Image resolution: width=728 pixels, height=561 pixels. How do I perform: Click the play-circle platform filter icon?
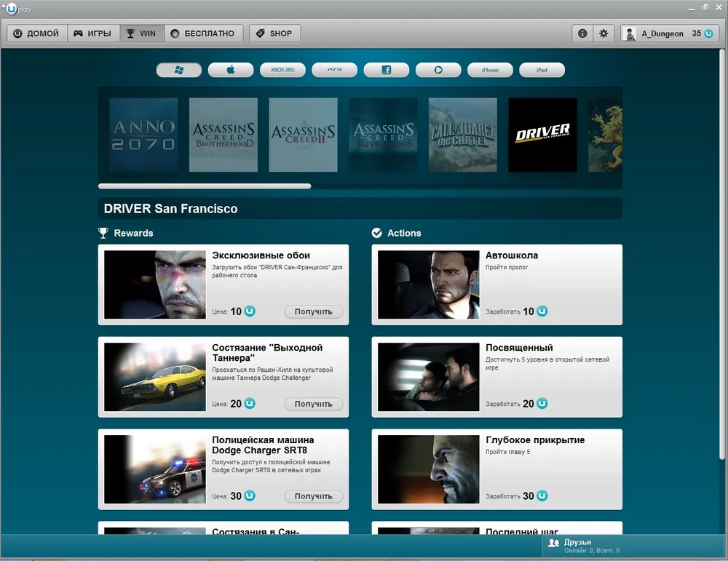pyautogui.click(x=438, y=70)
